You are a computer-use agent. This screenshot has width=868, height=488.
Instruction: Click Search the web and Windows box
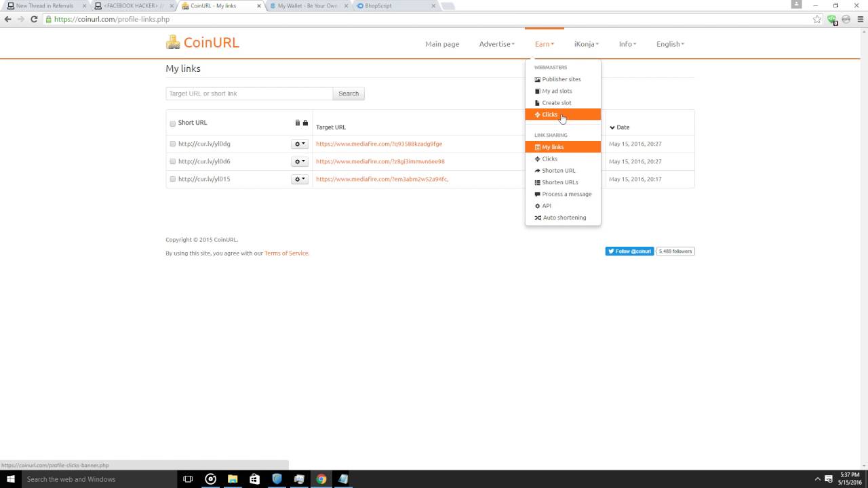coord(99,479)
